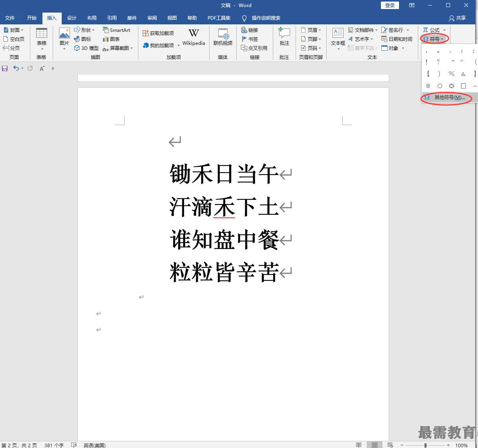Click the A font size quick access icon

pyautogui.click(x=42, y=68)
